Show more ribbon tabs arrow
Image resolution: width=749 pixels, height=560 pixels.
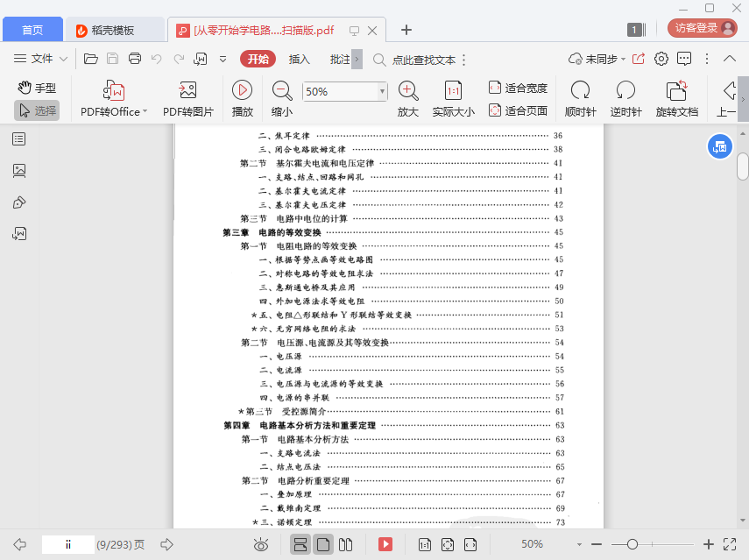click(x=357, y=60)
